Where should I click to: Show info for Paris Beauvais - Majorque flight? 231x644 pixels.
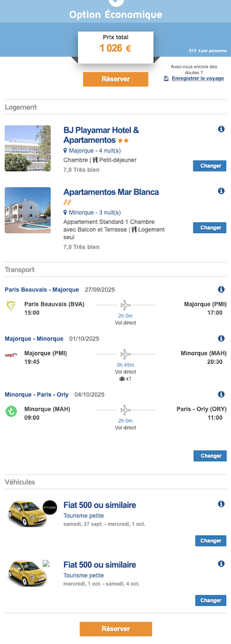point(221,289)
